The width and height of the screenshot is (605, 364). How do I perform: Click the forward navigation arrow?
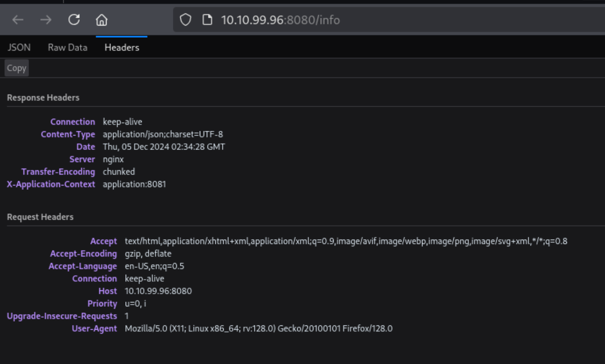coord(46,20)
